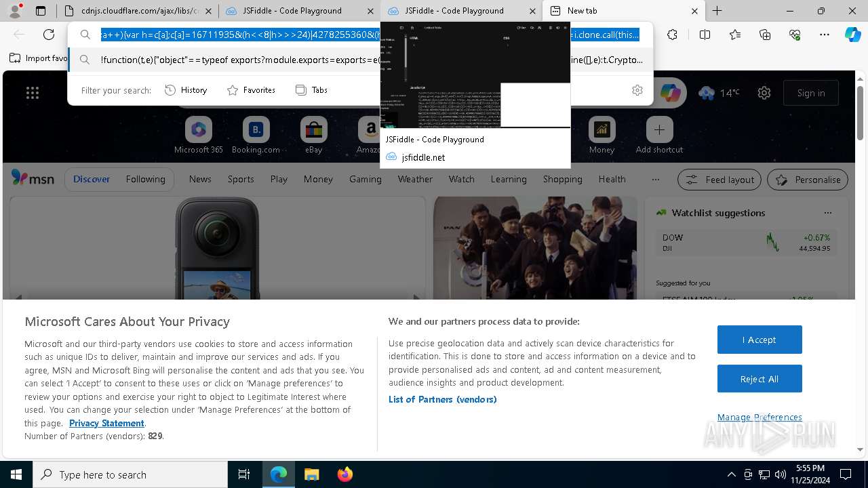The width and height of the screenshot is (868, 488).
Task: Click the Add shortcut plus tile
Action: pos(659,136)
